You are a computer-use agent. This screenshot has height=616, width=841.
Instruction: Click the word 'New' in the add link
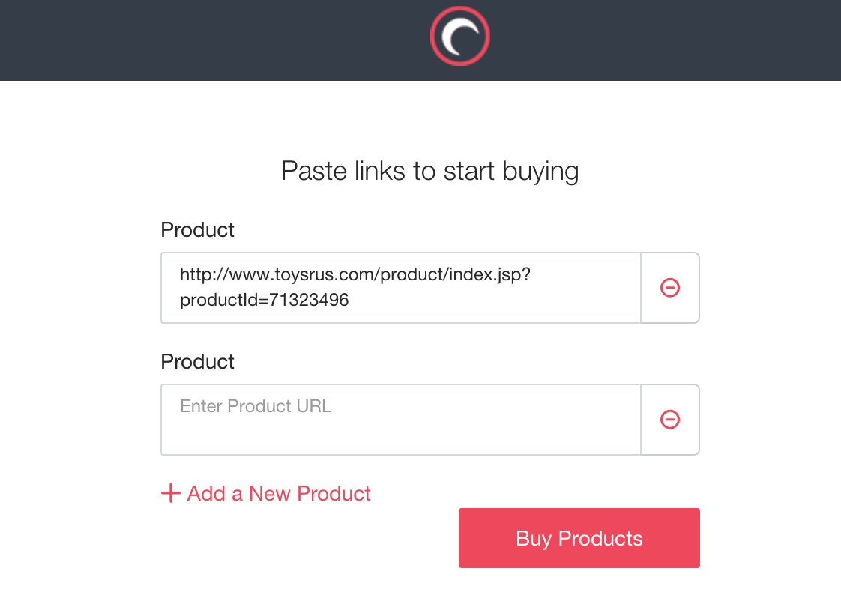[270, 493]
